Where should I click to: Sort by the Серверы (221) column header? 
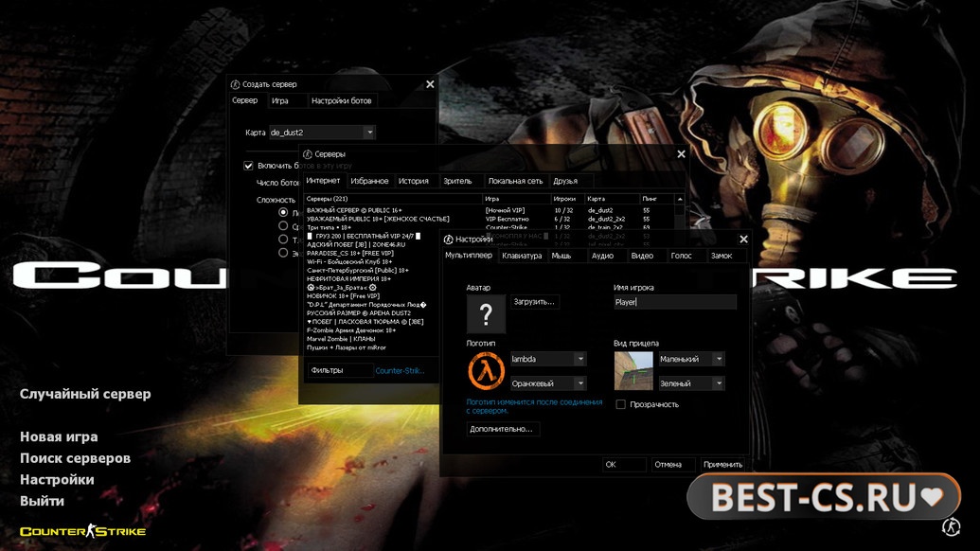click(393, 199)
